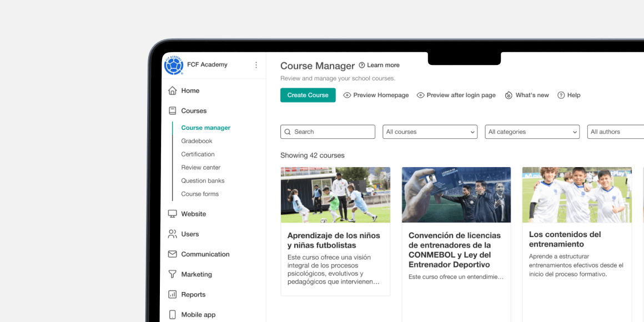The image size is (644, 322).
Task: Click the Users people icon
Action: (x=173, y=234)
